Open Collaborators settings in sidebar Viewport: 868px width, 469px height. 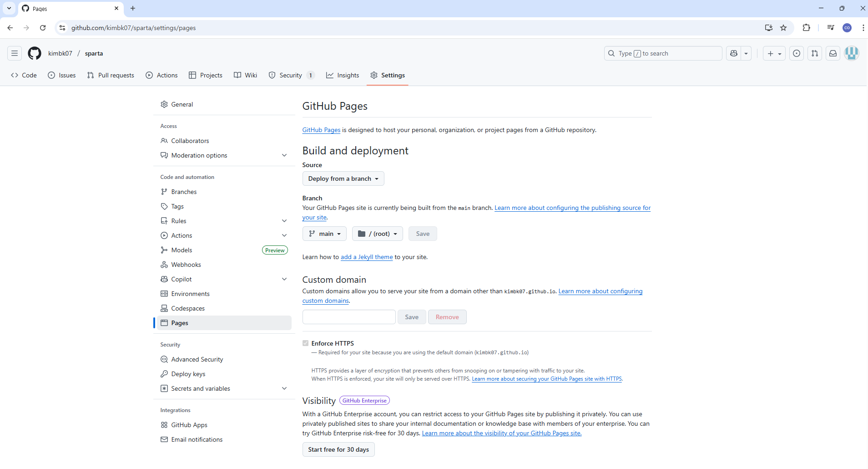coord(224,141)
